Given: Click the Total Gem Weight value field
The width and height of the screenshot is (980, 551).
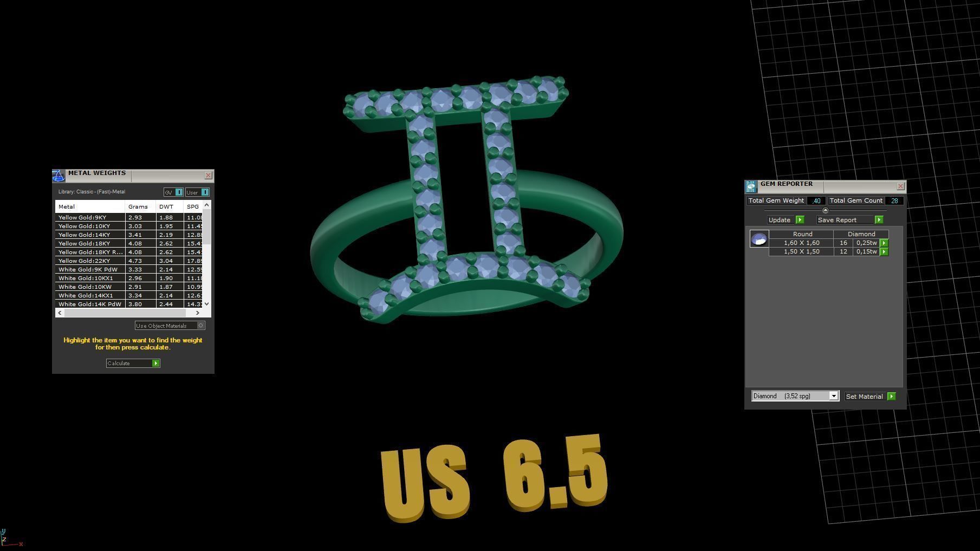Looking at the screenshot, I should point(816,200).
